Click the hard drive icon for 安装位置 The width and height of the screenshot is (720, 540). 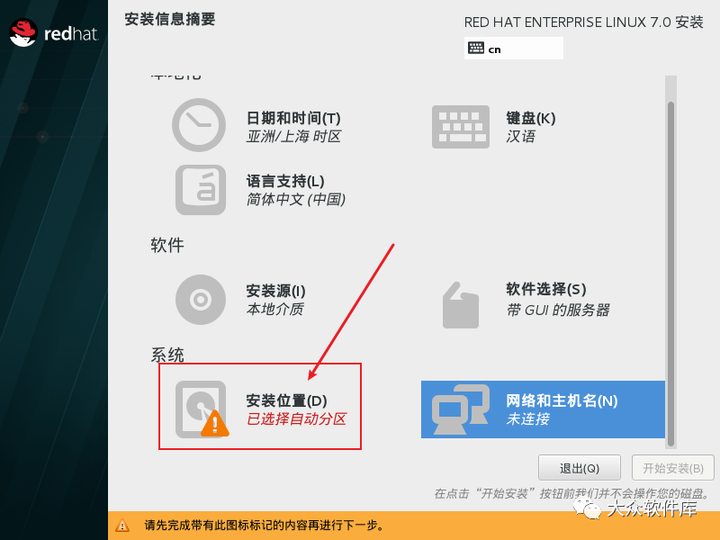pyautogui.click(x=201, y=409)
